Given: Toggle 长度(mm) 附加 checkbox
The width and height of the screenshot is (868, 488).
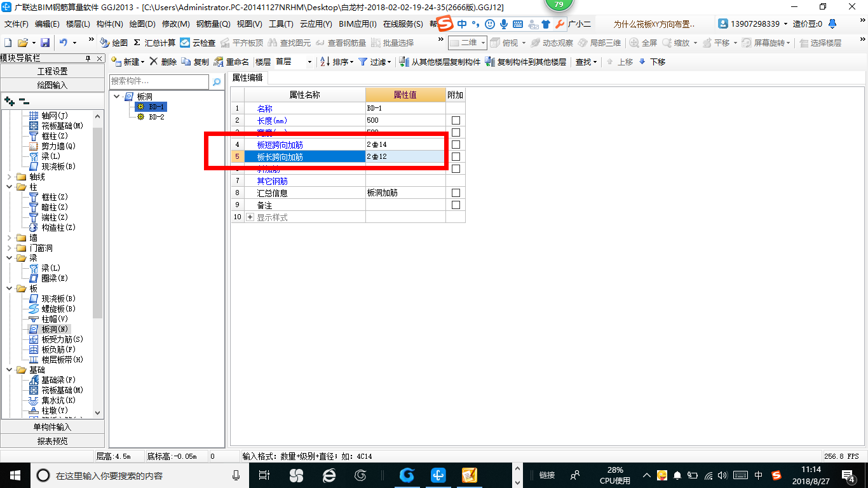Looking at the screenshot, I should pyautogui.click(x=456, y=120).
